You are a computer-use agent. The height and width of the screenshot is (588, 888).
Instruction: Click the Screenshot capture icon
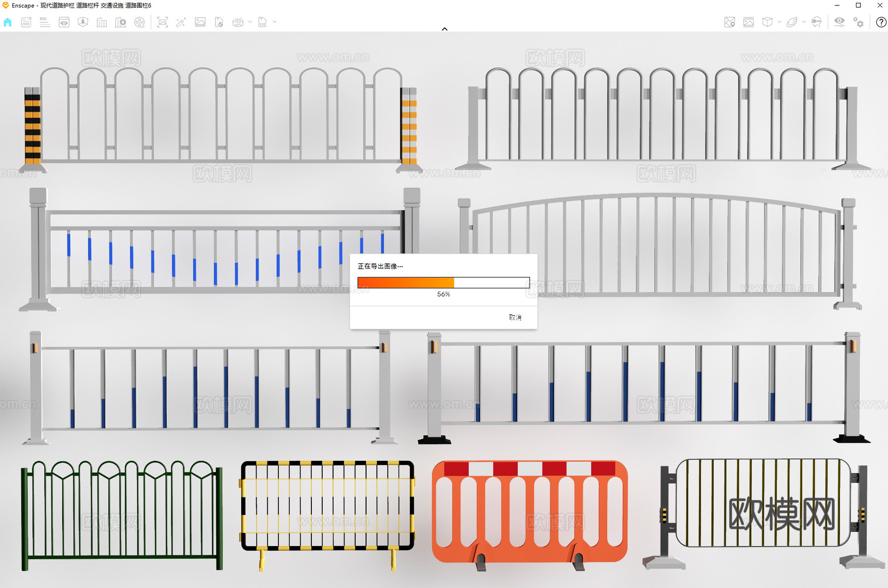[x=162, y=22]
